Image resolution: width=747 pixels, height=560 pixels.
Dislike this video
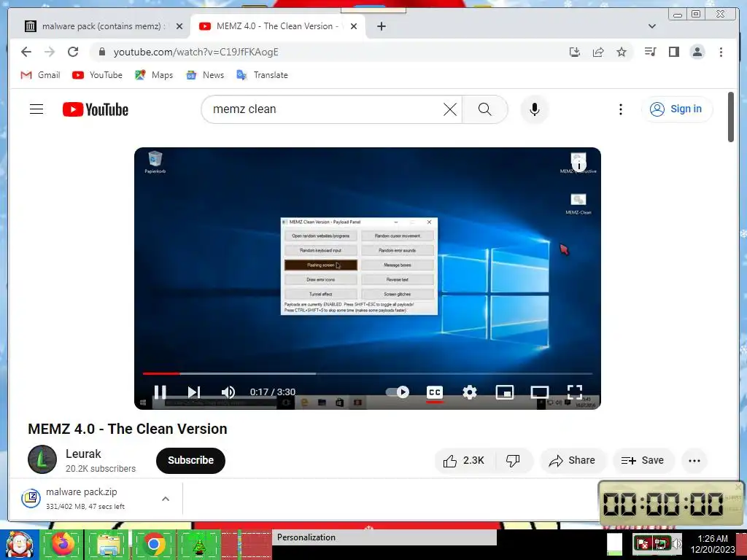(x=513, y=461)
